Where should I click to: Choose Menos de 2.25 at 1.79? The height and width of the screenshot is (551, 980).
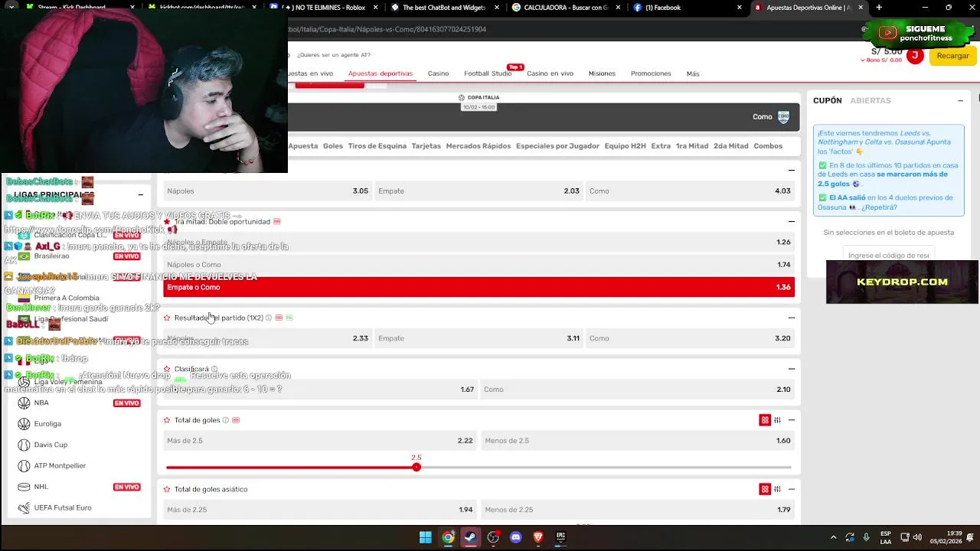[638, 510]
